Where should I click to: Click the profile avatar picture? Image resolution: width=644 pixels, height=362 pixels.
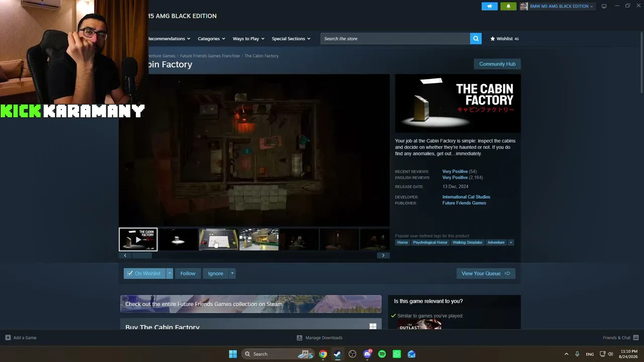[524, 6]
